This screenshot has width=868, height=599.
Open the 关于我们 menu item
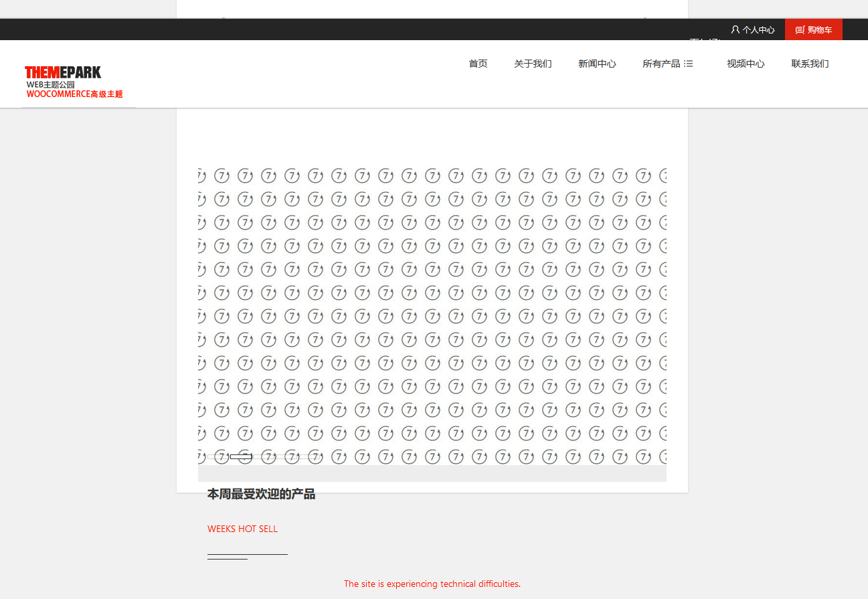(533, 64)
